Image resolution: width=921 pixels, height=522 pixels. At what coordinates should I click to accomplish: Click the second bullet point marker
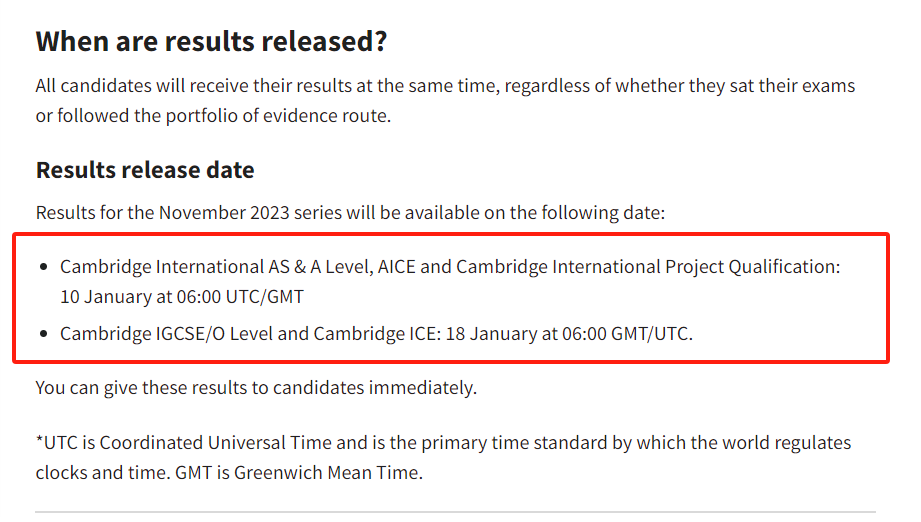(x=43, y=334)
